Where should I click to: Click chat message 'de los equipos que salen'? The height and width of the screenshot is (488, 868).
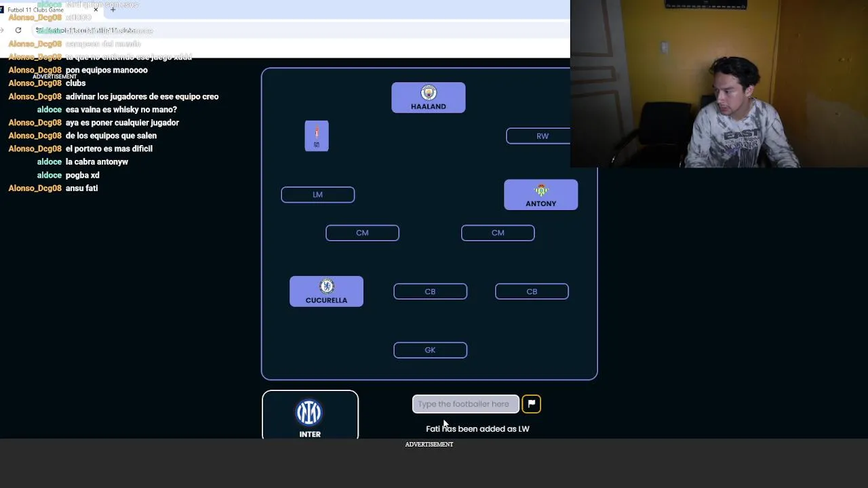pyautogui.click(x=111, y=136)
